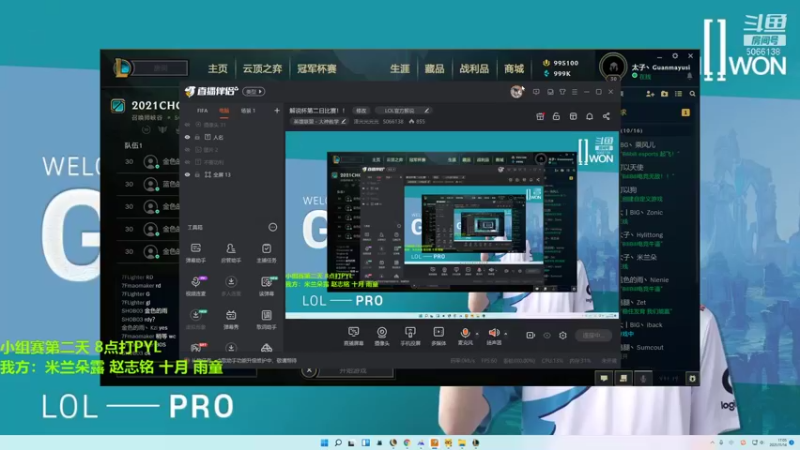Switch to the 场景 1 scene tab
Image resolution: width=800 pixels, height=450 pixels.
(248, 110)
